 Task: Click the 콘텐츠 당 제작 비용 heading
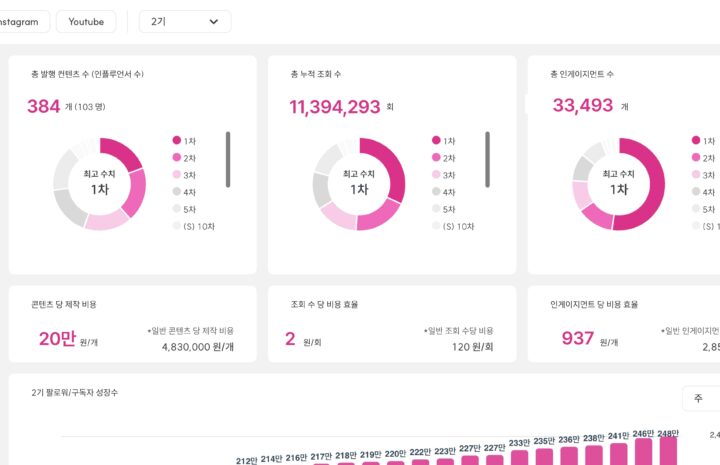click(x=64, y=304)
